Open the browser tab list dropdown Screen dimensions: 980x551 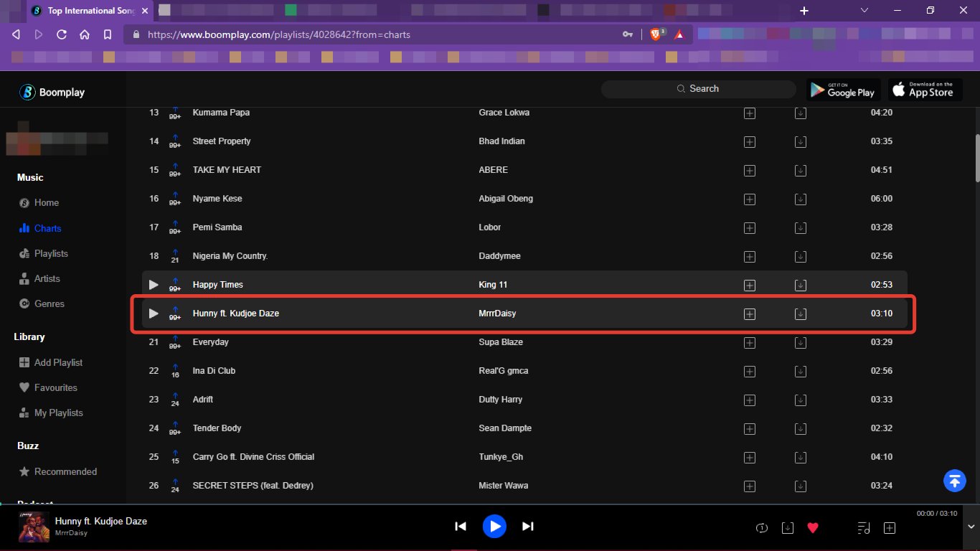(x=864, y=11)
